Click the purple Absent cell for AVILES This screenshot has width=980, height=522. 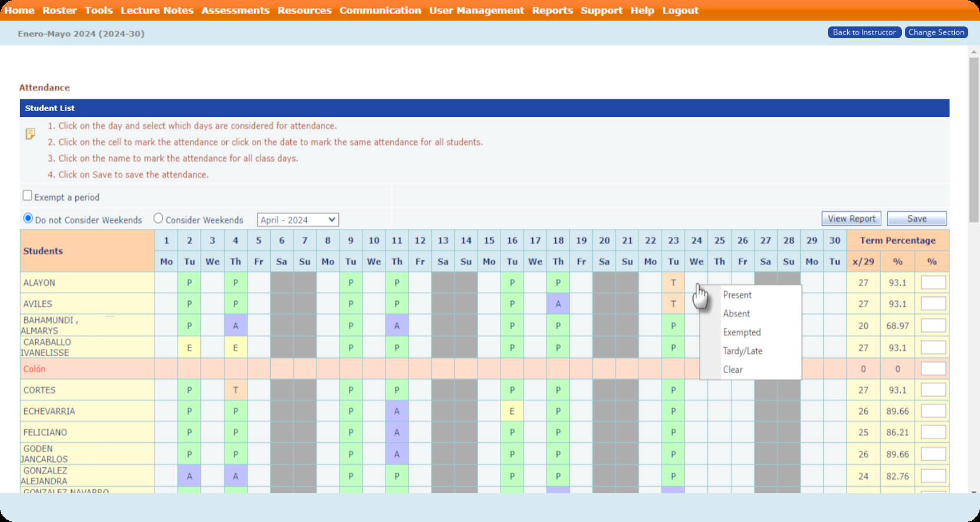pyautogui.click(x=558, y=304)
